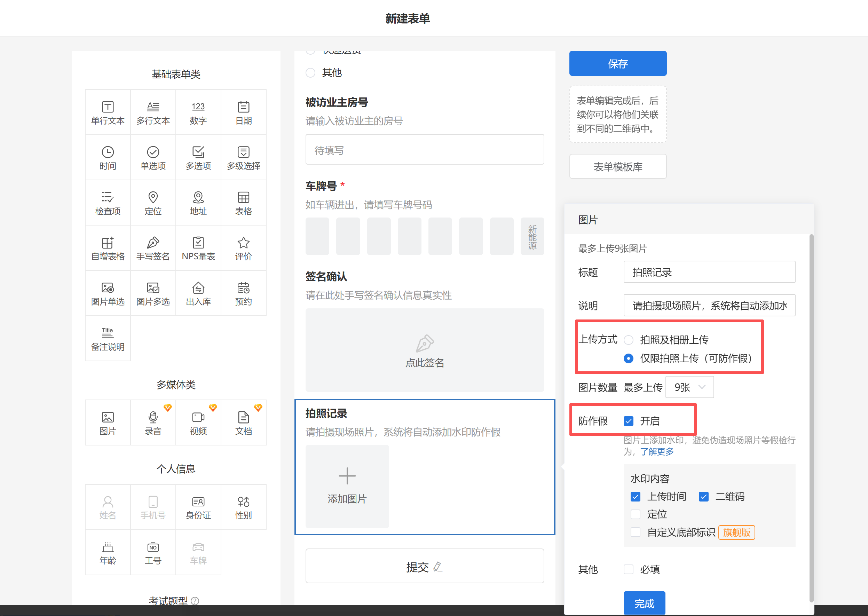Add the 录音 audio component
Image resolution: width=868 pixels, height=616 pixels.
coord(153,422)
